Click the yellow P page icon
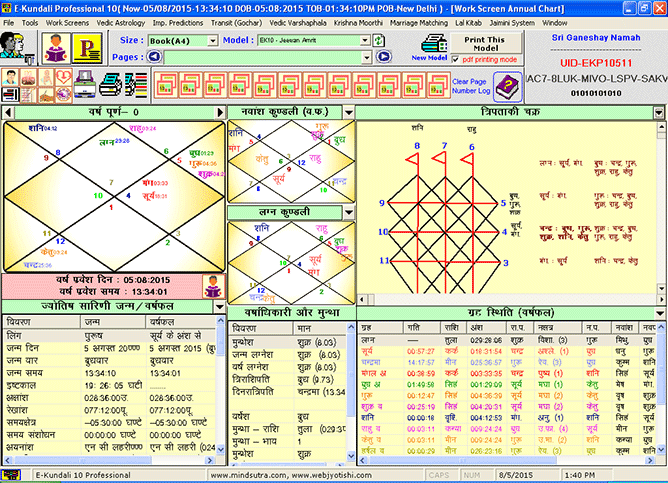 (x=87, y=48)
